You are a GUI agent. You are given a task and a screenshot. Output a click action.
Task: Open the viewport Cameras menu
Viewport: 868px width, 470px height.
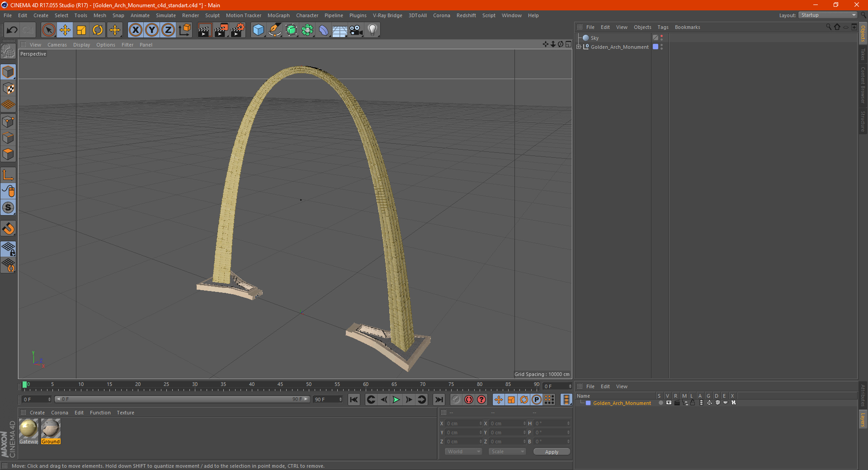pyautogui.click(x=57, y=45)
